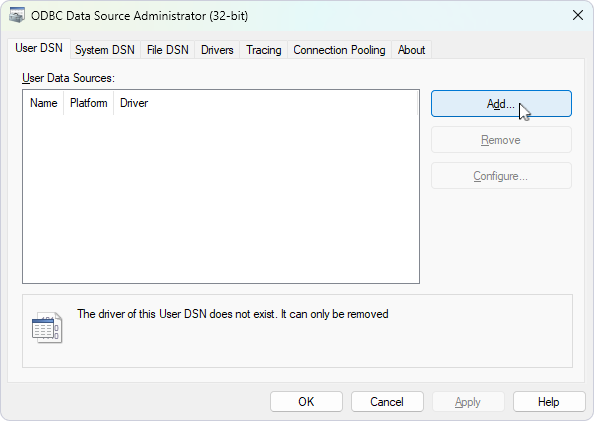
Task: Click the 'driver of this User DSN' description text
Action: pyautogui.click(x=233, y=314)
